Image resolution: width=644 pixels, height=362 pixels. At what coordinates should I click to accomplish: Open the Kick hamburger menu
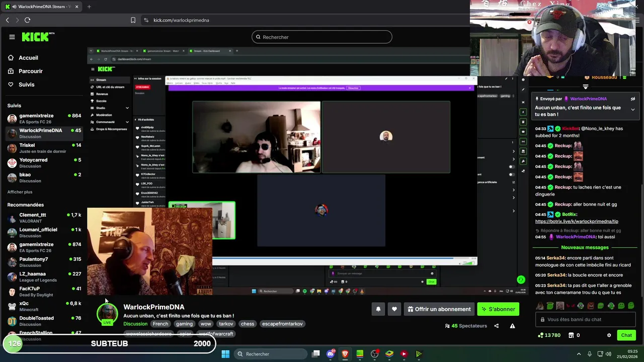coord(12,37)
